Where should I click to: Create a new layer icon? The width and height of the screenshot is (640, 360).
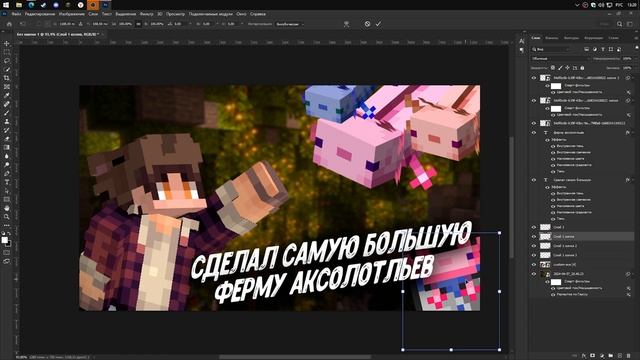(620, 356)
